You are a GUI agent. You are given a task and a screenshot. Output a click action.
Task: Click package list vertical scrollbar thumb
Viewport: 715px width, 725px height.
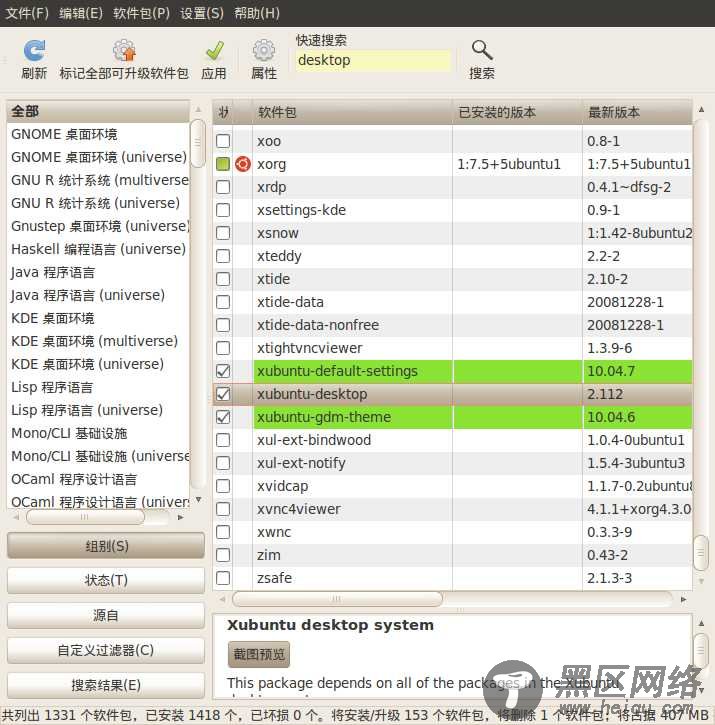click(x=701, y=553)
